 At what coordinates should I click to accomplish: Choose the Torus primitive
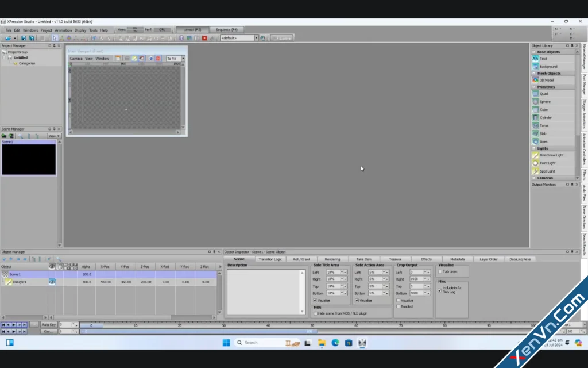(553, 125)
